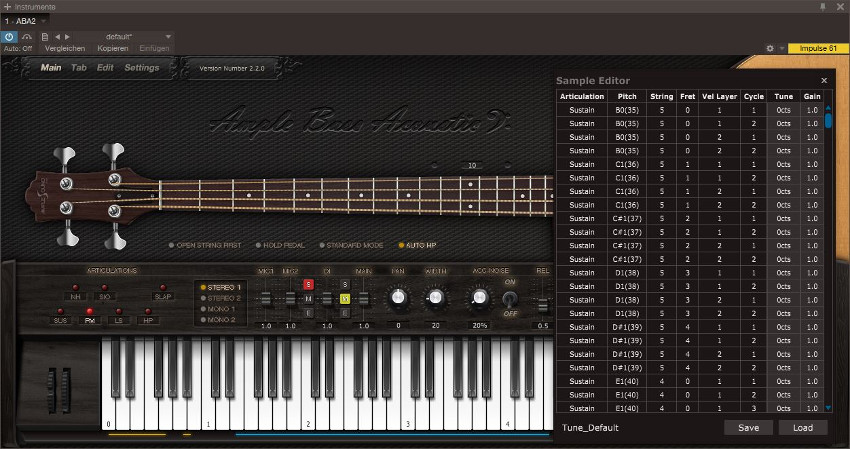
Task: Click the Auto: Off label
Action: (x=18, y=48)
